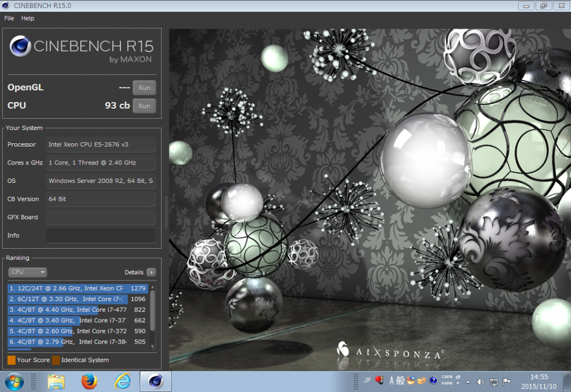The width and height of the screenshot is (571, 392).
Task: Launch Firefox from the taskbar
Action: [89, 381]
